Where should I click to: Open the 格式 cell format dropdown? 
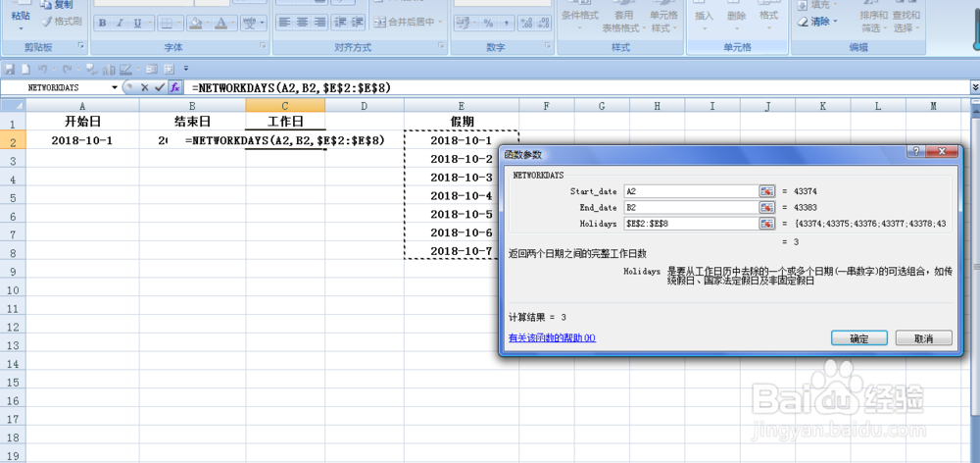click(x=768, y=28)
